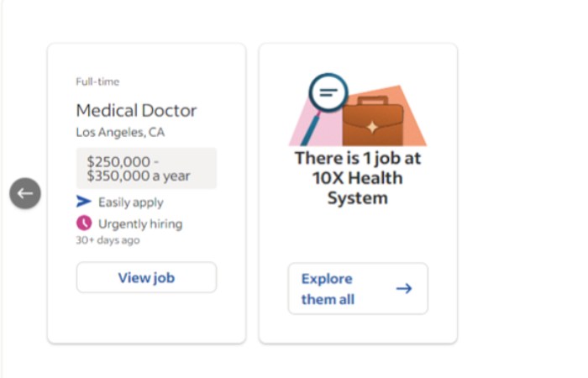Screen dimensions: 588x378
Task: Select the $250,000 - $350,000 salary badge
Action: tap(146, 168)
